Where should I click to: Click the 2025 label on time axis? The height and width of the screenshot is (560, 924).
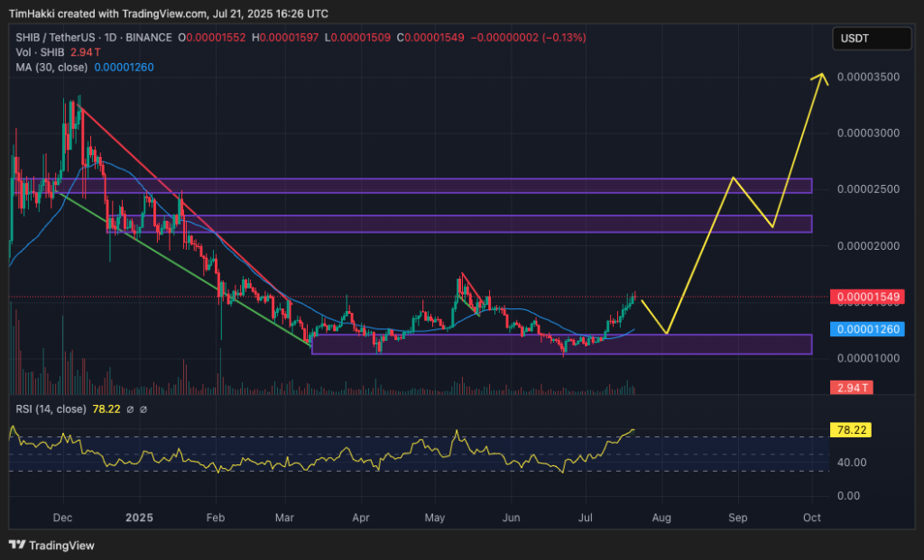pyautogui.click(x=140, y=518)
